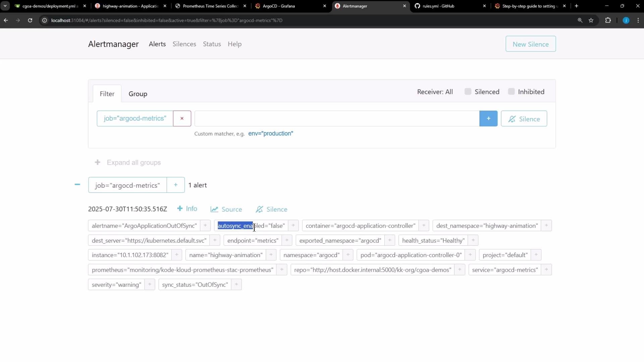
Task: Open Chrome profile avatar
Action: 626,20
